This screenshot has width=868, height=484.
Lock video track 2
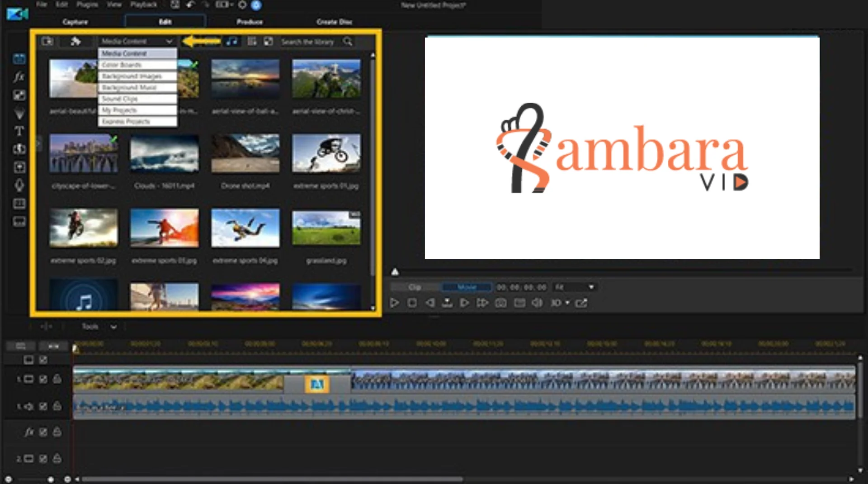click(57, 458)
